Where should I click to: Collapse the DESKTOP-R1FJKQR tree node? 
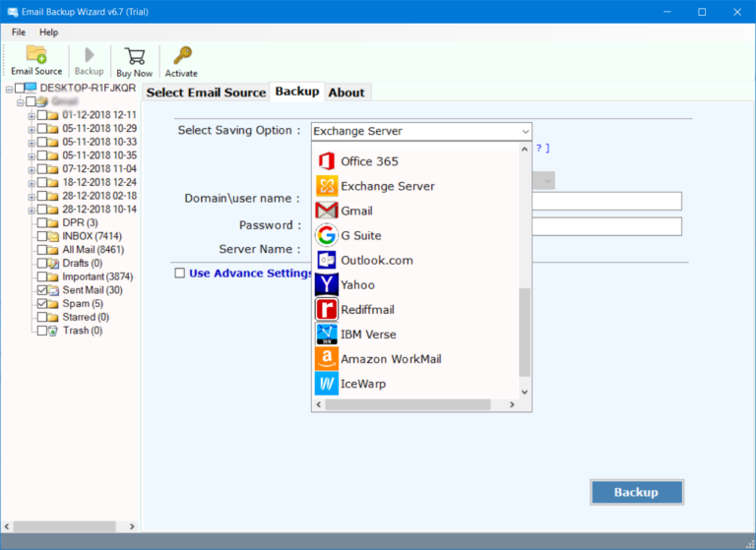(x=9, y=90)
